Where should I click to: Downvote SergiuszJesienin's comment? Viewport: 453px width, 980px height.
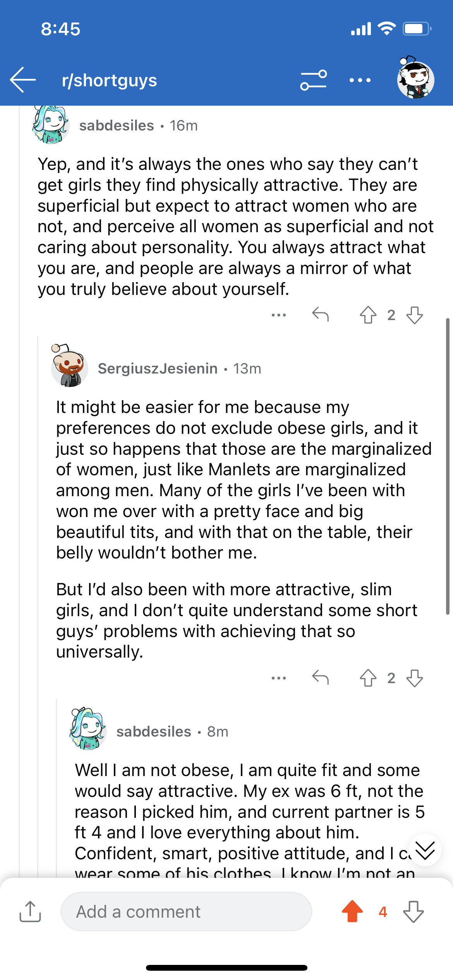pos(415,678)
